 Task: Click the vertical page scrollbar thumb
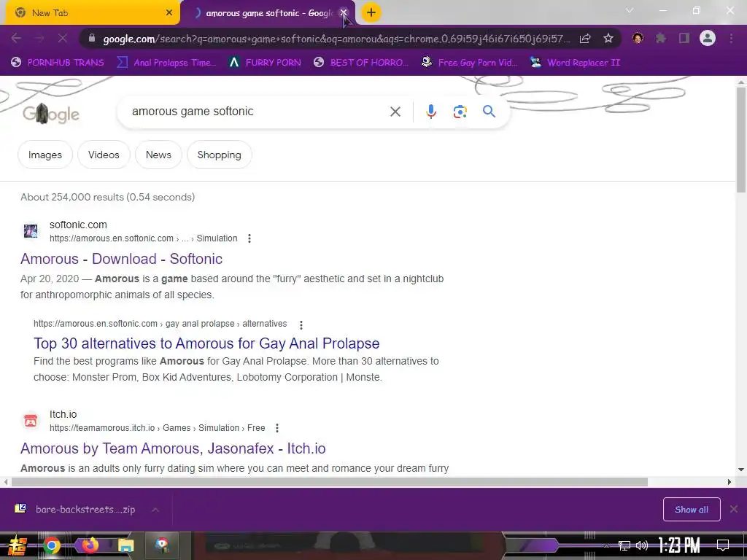tap(741, 139)
